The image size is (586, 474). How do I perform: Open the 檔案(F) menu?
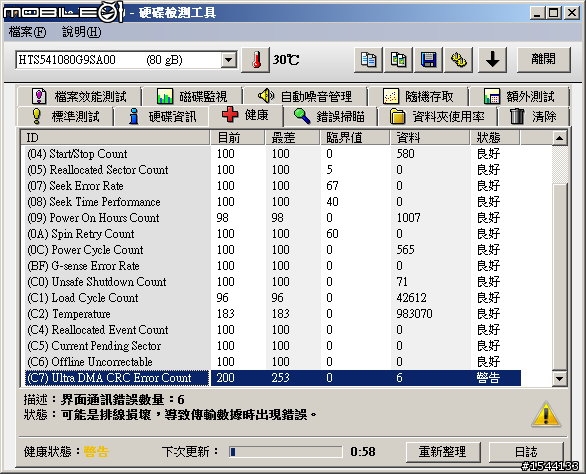(x=28, y=32)
